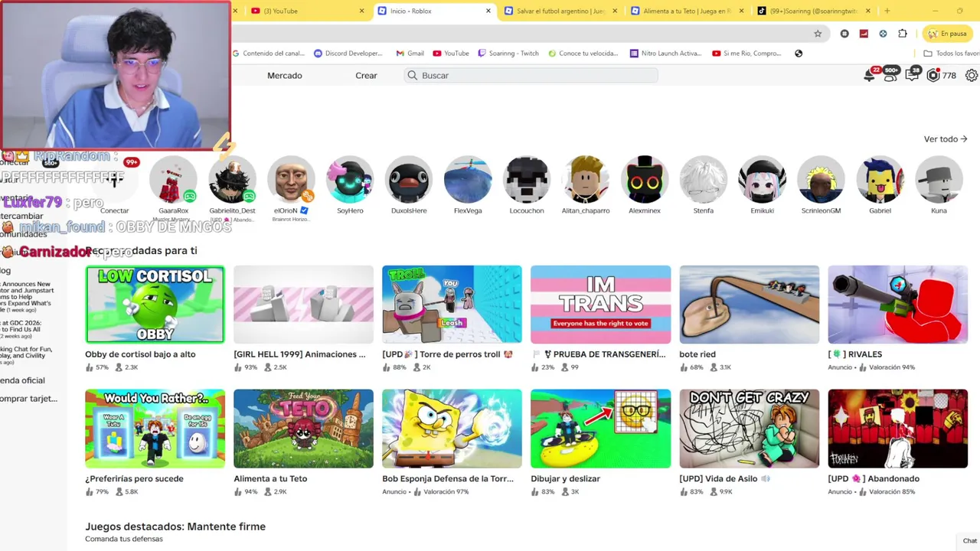Open the globe bookmark in bookmarks bar

point(799,54)
